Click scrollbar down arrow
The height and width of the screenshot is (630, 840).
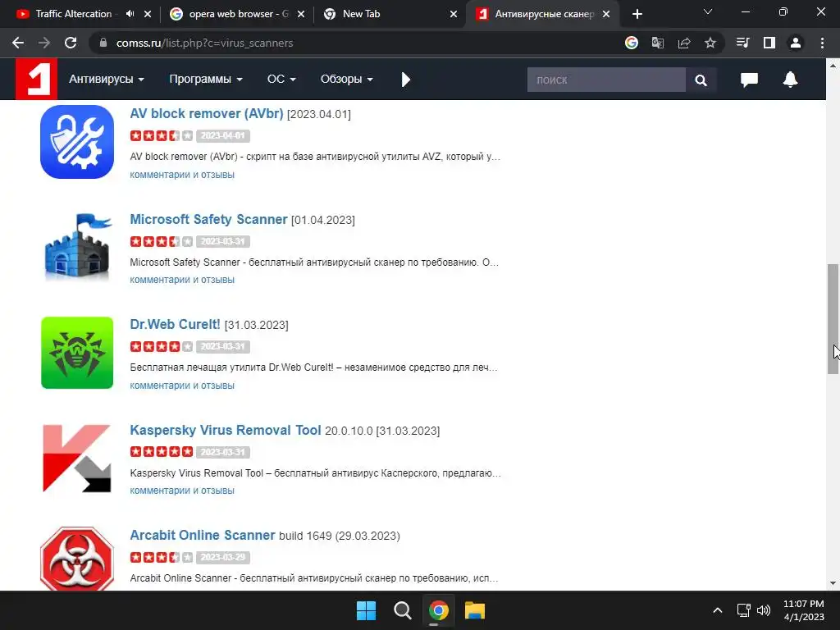click(x=833, y=583)
